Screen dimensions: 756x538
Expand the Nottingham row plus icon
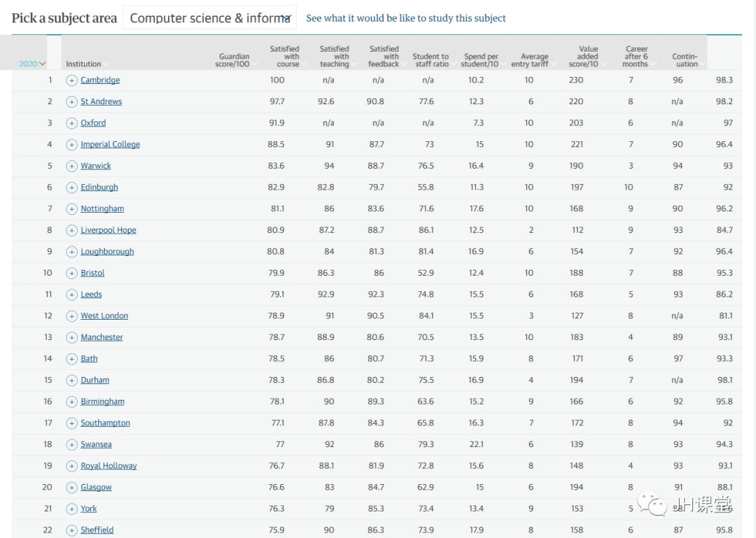[x=71, y=208]
